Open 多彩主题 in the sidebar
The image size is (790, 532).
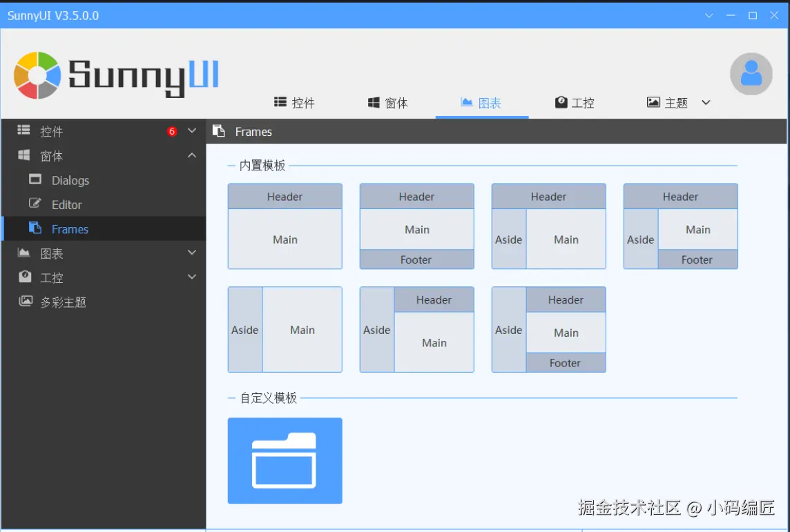pos(104,302)
